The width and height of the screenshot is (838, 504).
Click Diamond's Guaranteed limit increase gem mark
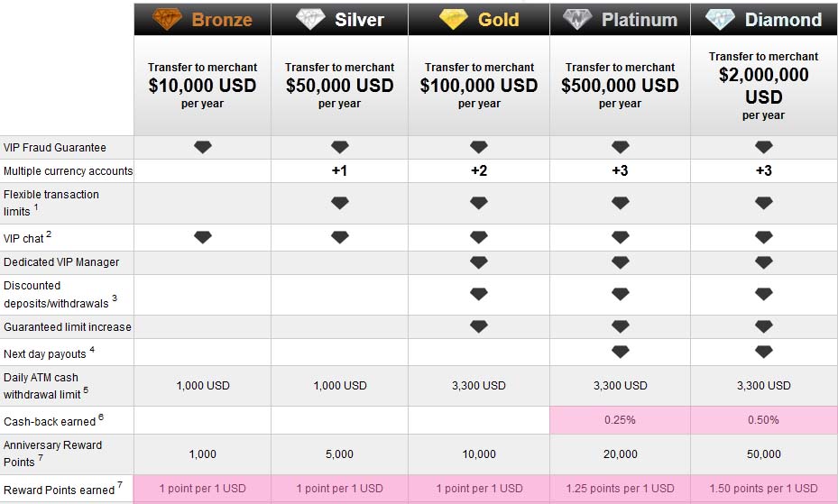coord(763,326)
